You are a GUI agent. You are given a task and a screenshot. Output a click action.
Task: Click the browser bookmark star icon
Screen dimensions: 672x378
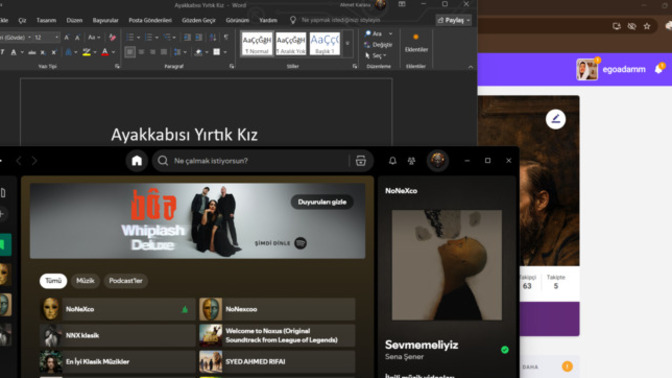[x=647, y=27]
